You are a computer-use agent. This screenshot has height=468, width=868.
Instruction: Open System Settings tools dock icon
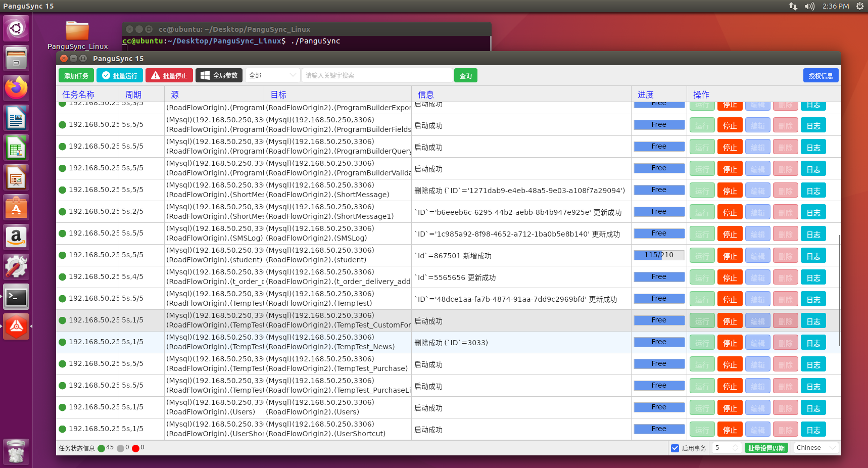[16, 267]
